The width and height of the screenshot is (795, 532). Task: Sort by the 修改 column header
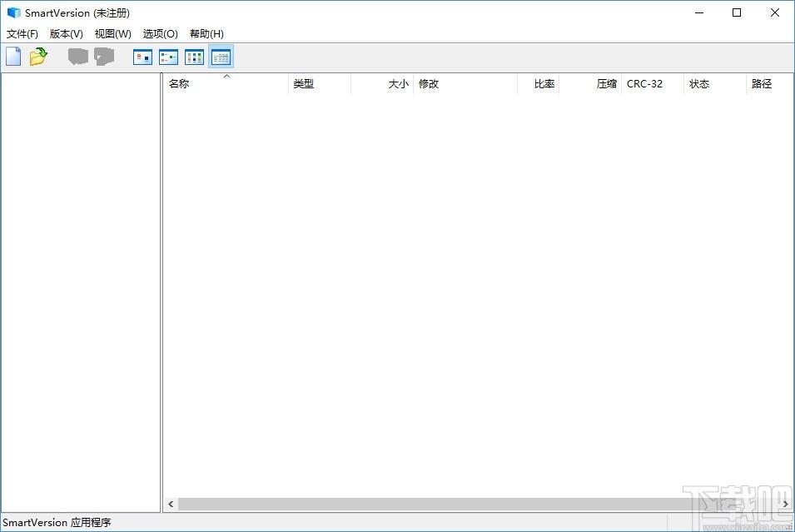[x=465, y=84]
